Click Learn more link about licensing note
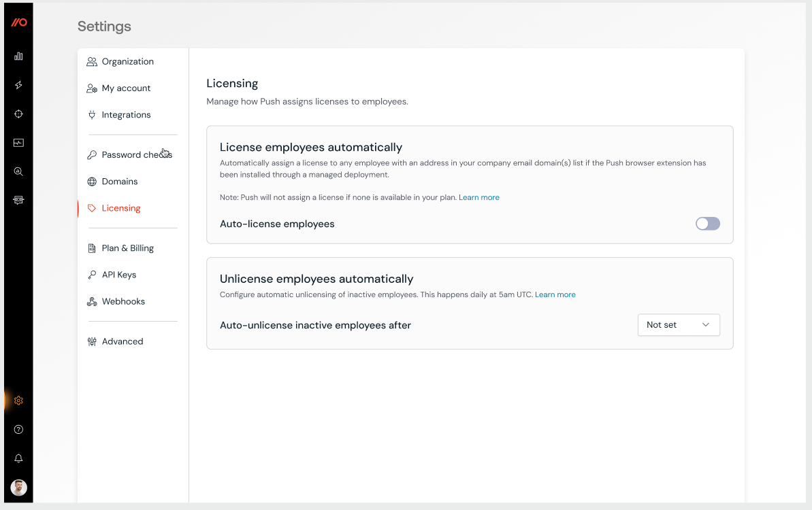The width and height of the screenshot is (812, 510). (479, 198)
